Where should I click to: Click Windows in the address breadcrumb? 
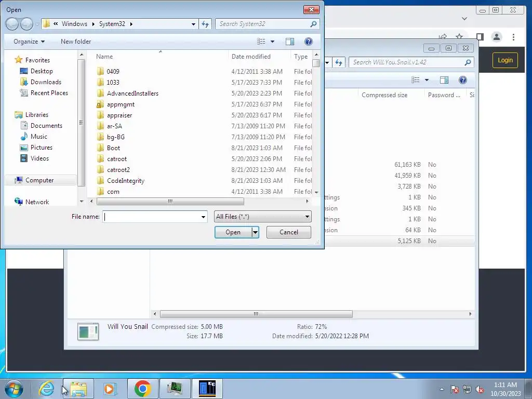pos(74,24)
